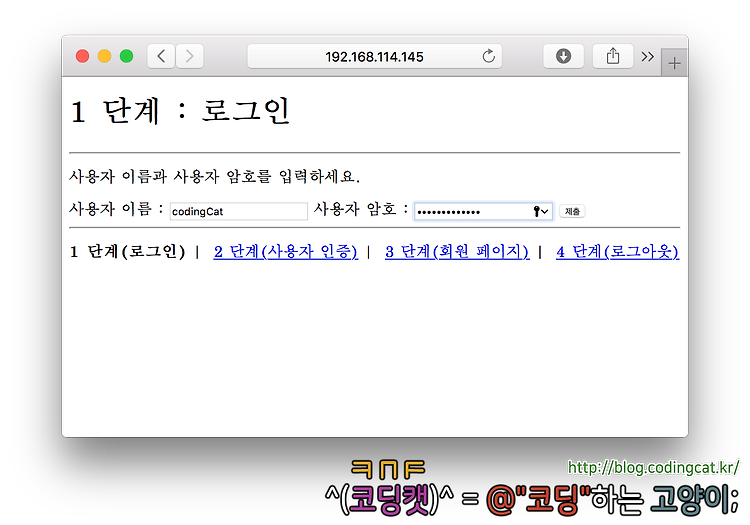
Task: Click the bold 1 단계(로그인) text
Action: (x=128, y=252)
